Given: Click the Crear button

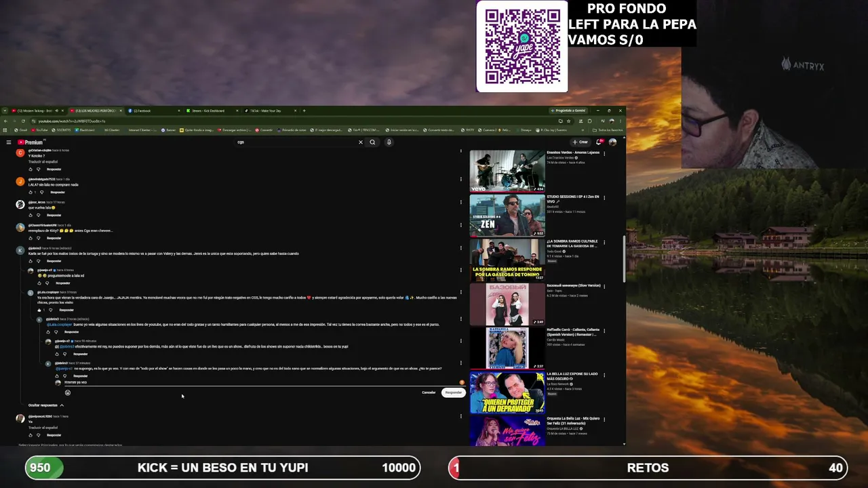Looking at the screenshot, I should (x=580, y=142).
